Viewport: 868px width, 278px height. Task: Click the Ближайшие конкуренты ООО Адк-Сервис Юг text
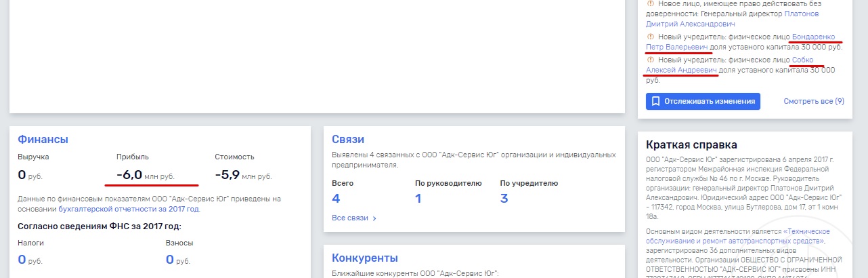pos(415,273)
